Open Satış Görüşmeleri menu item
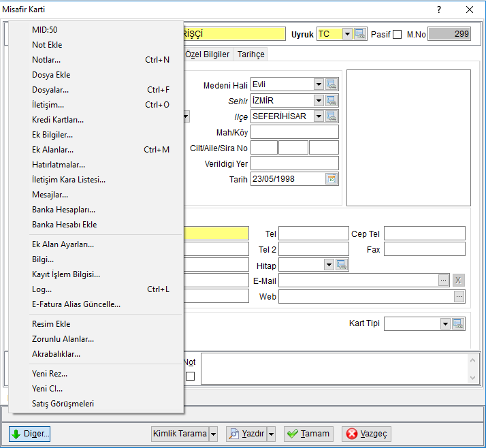Viewport: 486px width, 448px height. [96, 404]
